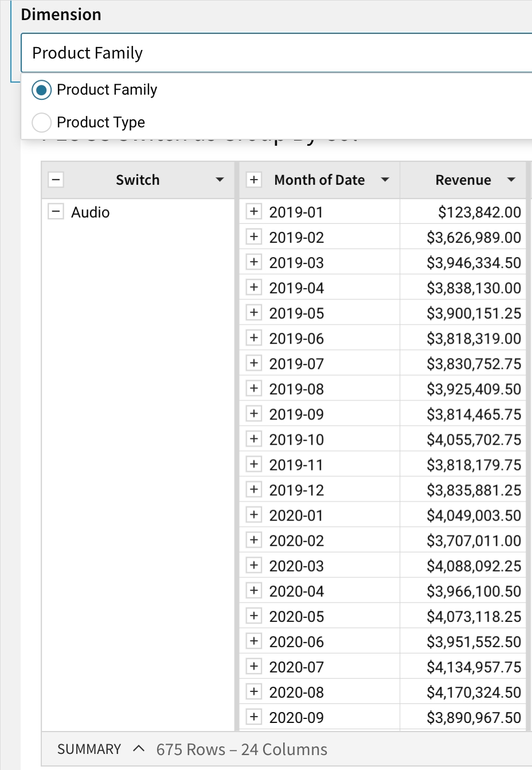Expand the 2019-04 month row
532x770 pixels.
coord(253,287)
